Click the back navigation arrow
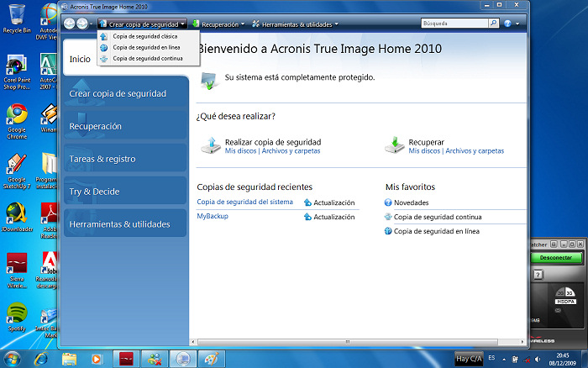Screen dimensions: 588x368 click(70, 24)
